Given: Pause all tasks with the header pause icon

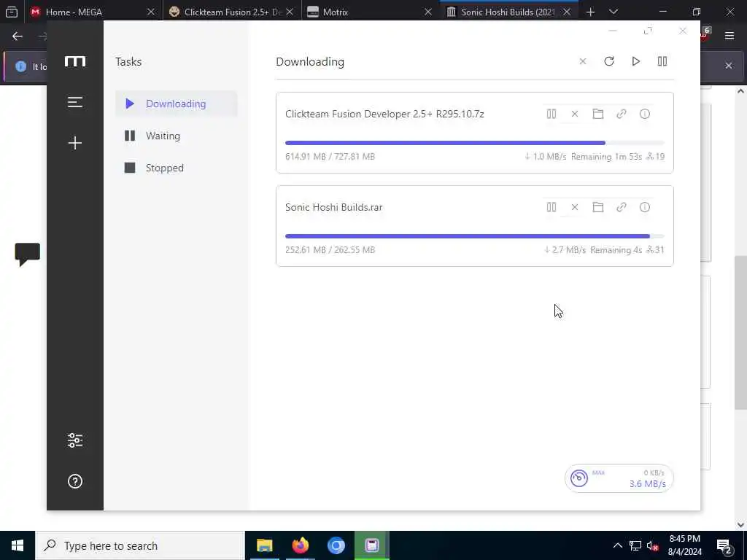Looking at the screenshot, I should (x=662, y=61).
